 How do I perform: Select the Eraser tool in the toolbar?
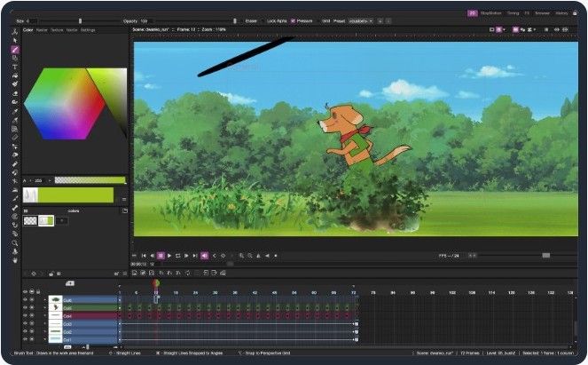(x=14, y=93)
